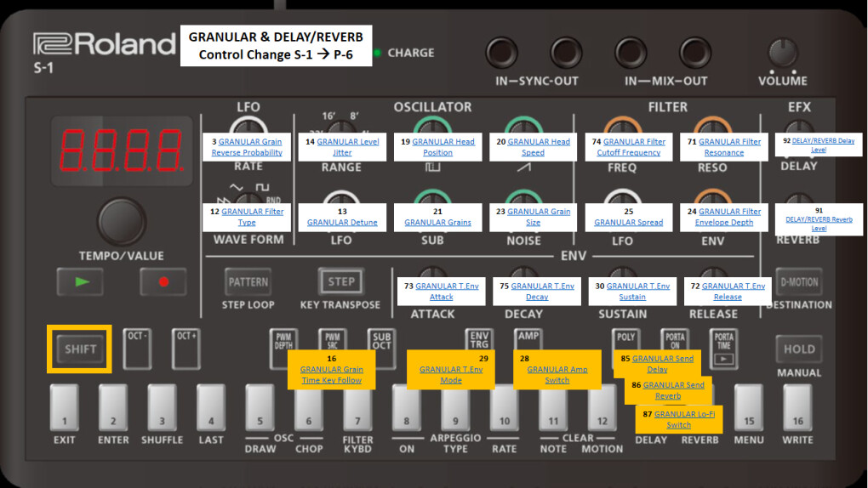
Task: Open GRANULAR Grain Reverse Probability link
Action: [x=247, y=147]
